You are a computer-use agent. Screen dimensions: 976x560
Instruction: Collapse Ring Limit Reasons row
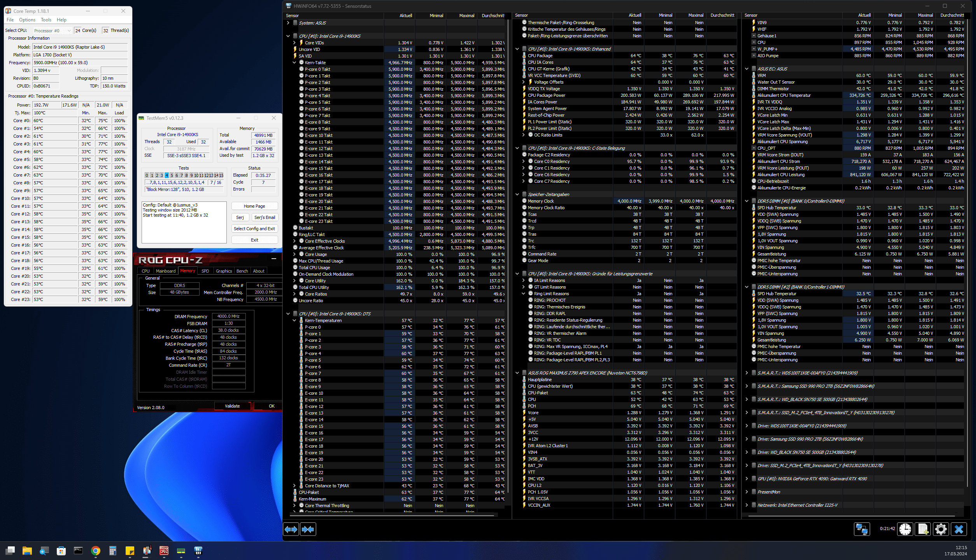[x=524, y=294]
